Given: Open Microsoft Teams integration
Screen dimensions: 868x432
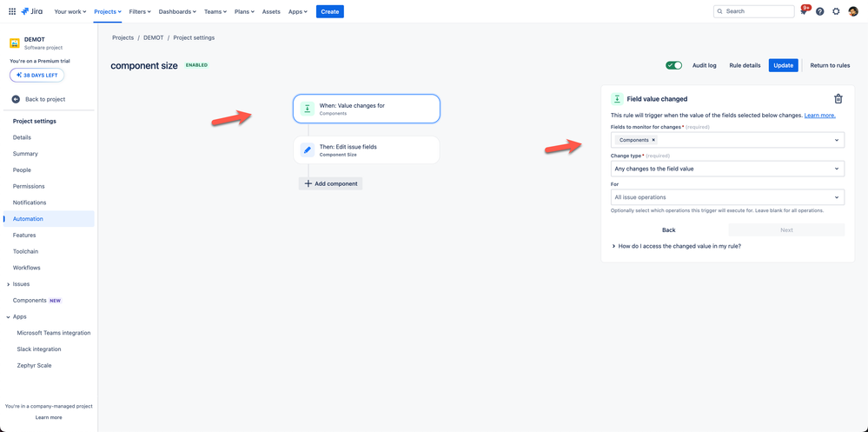Looking at the screenshot, I should pyautogui.click(x=54, y=333).
